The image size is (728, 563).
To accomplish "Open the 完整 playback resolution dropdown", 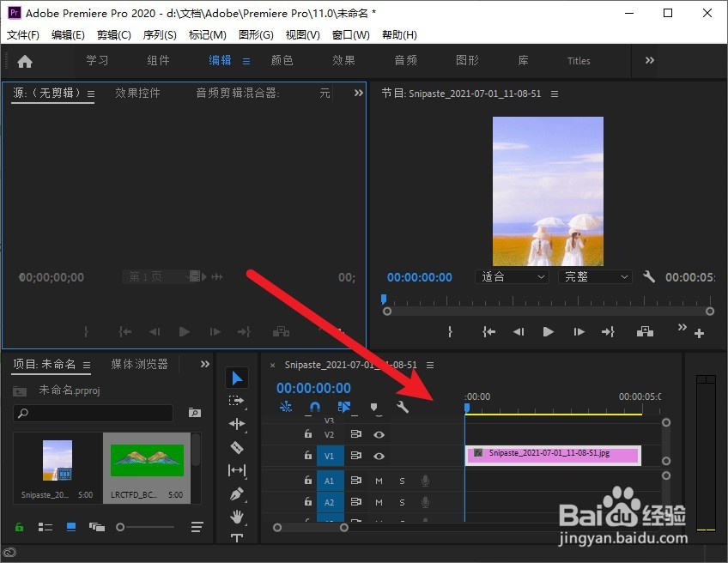I will coord(595,277).
